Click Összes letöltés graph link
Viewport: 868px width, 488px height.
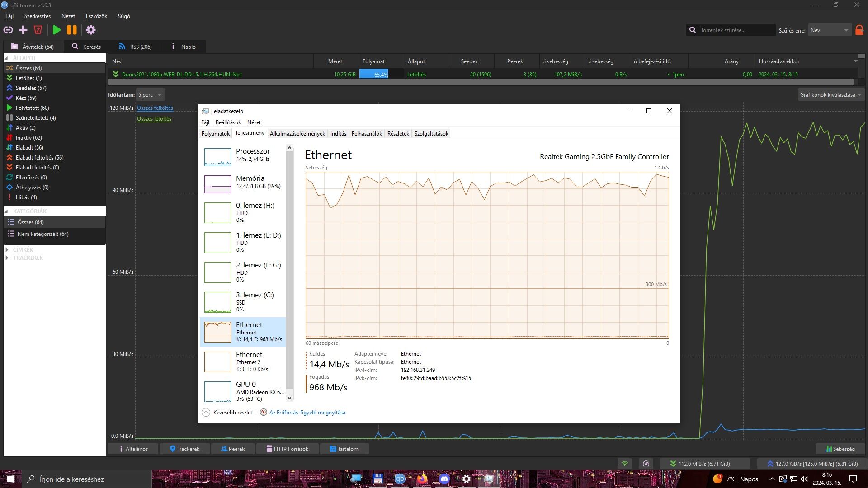[x=154, y=119]
